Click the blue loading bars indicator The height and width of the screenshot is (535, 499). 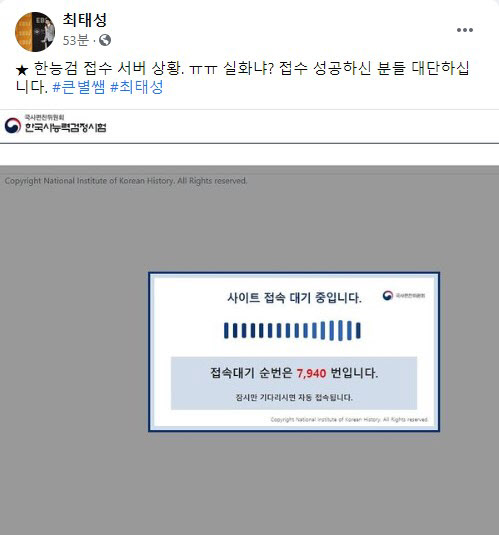click(x=292, y=330)
